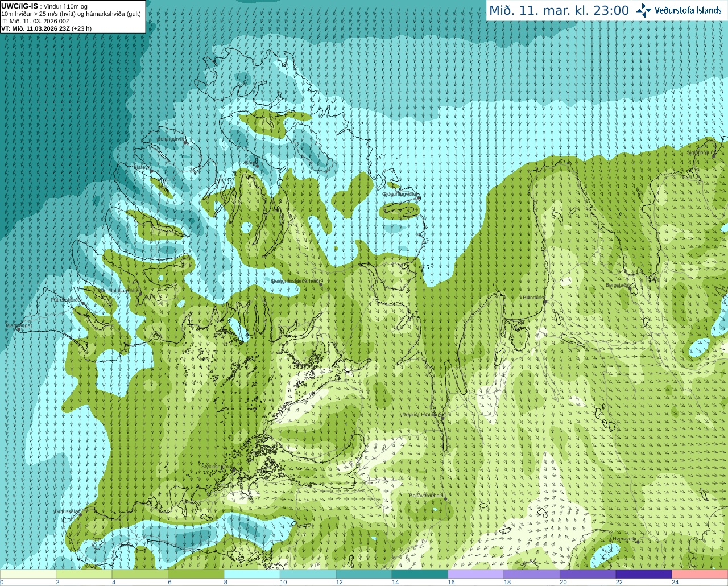
Task: Click the UWC/IG-IS model title
Action: [20, 6]
